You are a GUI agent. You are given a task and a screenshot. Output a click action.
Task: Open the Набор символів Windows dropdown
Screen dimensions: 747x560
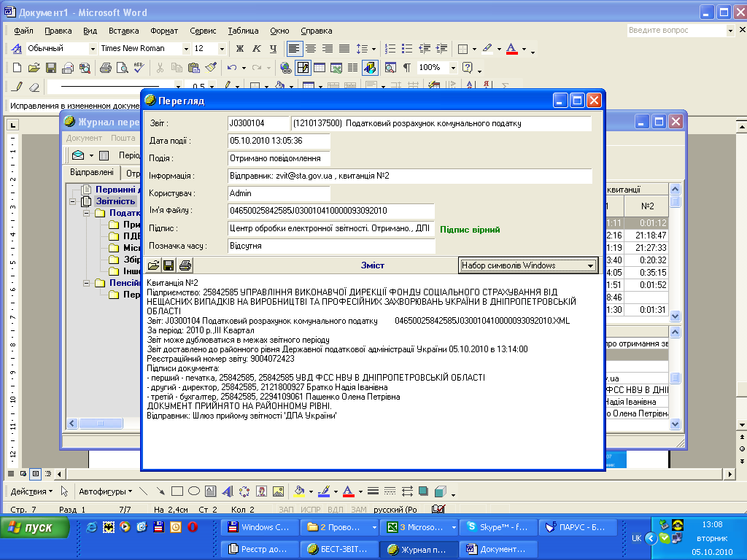click(590, 265)
